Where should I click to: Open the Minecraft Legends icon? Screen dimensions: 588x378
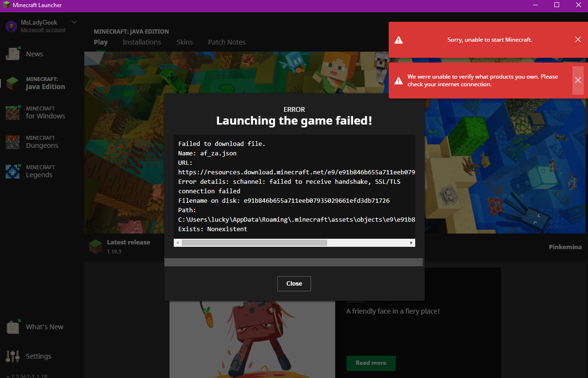tap(12, 171)
